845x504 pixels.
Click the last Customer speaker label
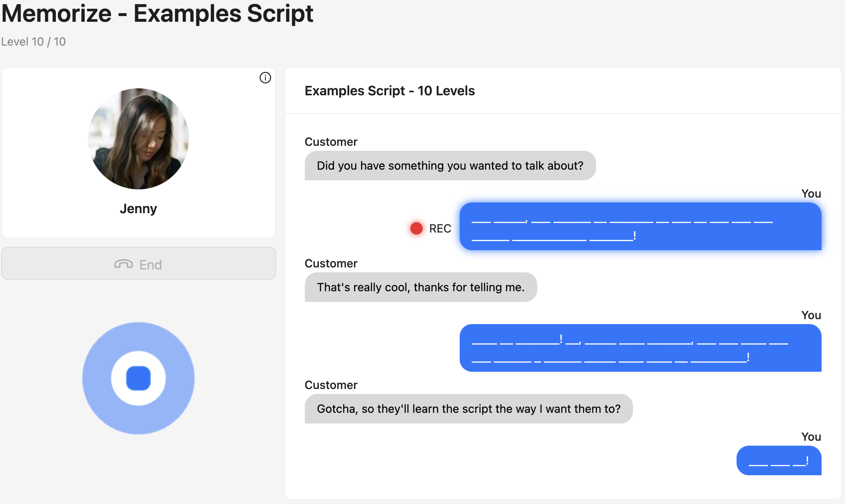coord(331,385)
